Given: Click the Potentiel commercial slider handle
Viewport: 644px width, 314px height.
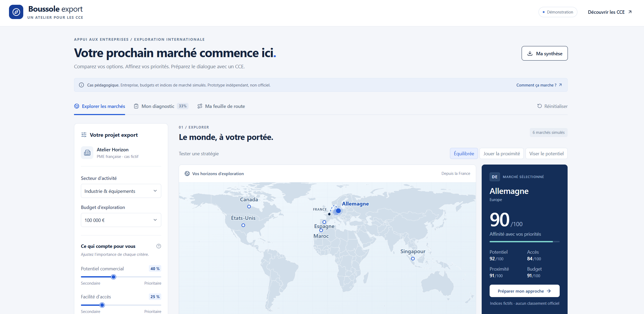Looking at the screenshot, I should tap(113, 277).
